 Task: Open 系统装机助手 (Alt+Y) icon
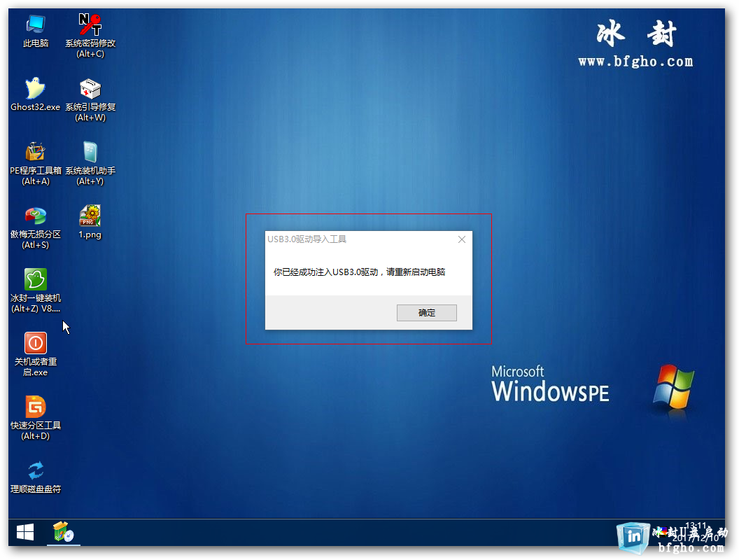pyautogui.click(x=90, y=163)
